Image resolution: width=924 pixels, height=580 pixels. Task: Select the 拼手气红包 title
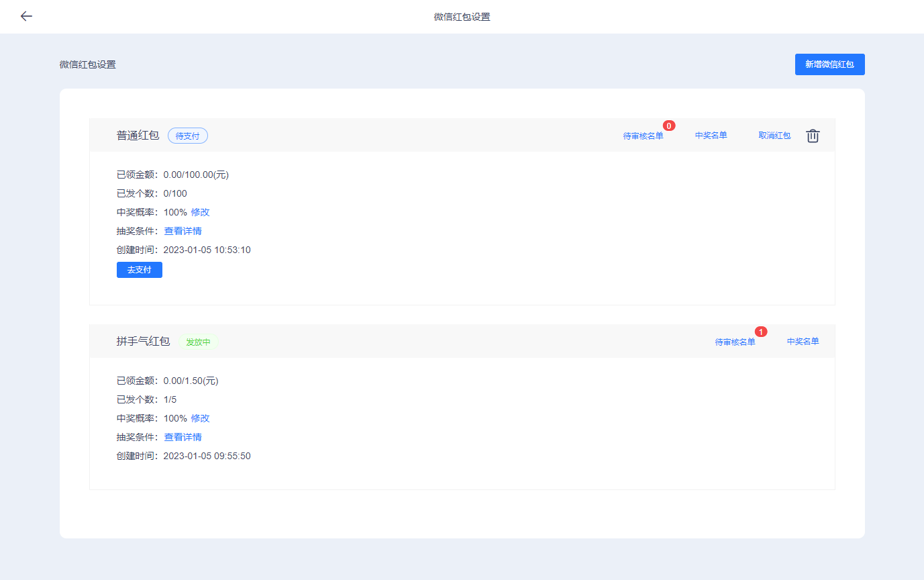(143, 342)
